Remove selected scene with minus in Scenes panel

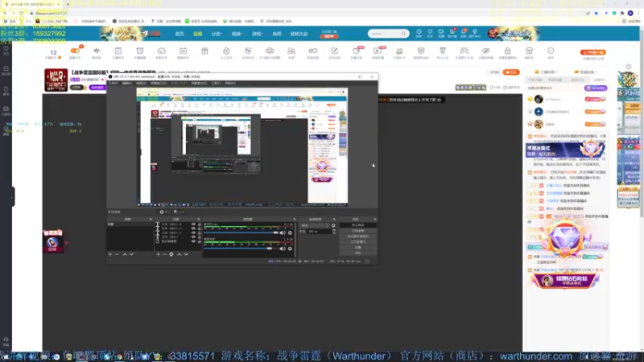point(117,254)
